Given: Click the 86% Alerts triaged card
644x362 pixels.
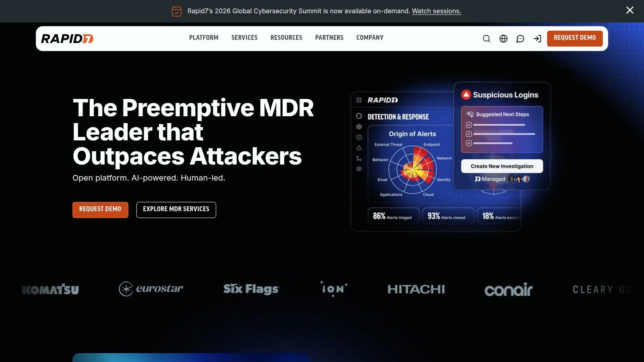Looking at the screenshot, I should pos(393,216).
